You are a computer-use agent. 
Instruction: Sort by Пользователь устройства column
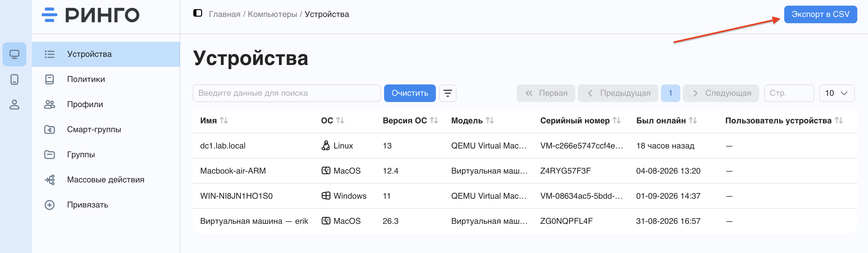[x=839, y=120]
